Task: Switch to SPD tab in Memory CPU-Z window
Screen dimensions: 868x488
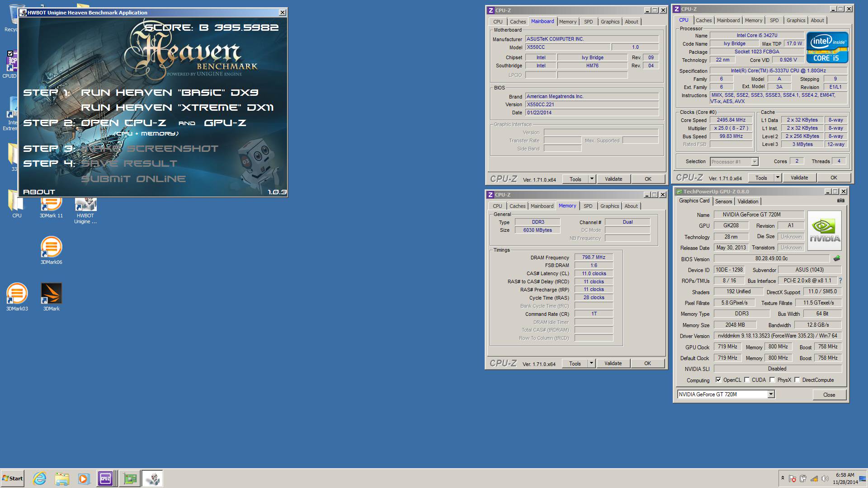Action: (588, 206)
